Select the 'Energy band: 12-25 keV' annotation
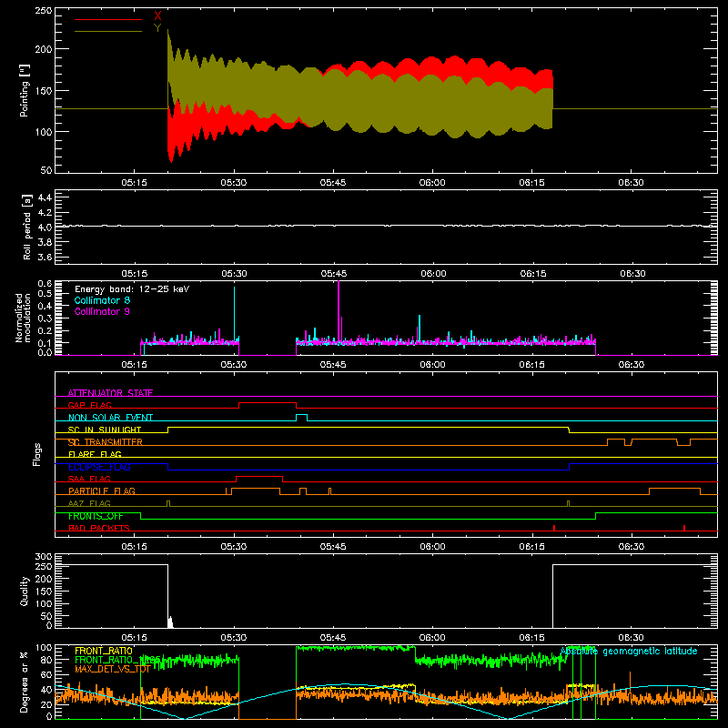 point(132,289)
